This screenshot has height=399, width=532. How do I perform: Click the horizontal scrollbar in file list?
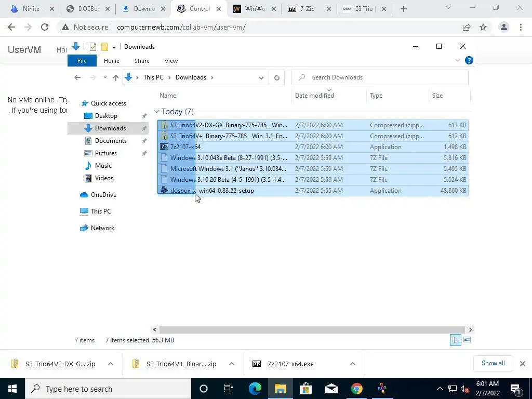pos(312,329)
